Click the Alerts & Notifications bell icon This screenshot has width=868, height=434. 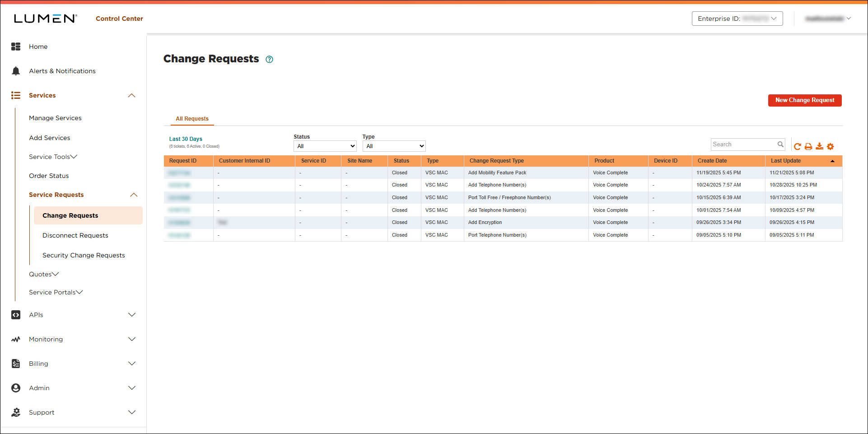(16, 71)
